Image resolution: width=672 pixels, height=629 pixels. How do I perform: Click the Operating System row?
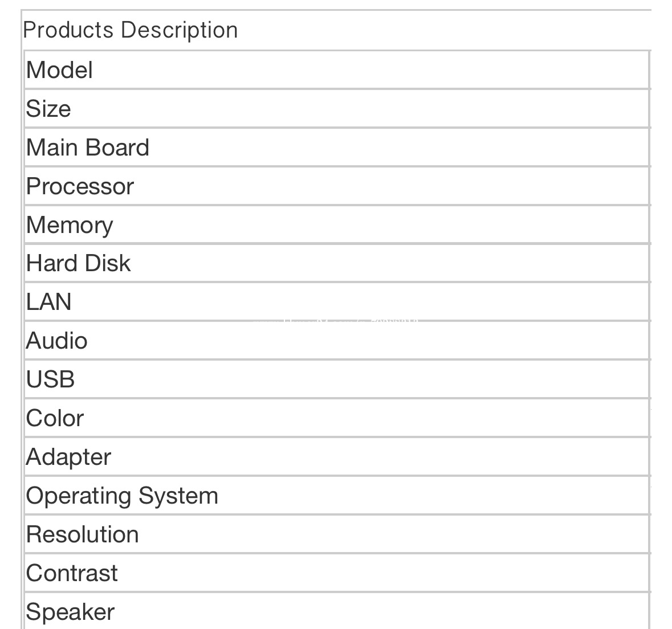click(336, 496)
